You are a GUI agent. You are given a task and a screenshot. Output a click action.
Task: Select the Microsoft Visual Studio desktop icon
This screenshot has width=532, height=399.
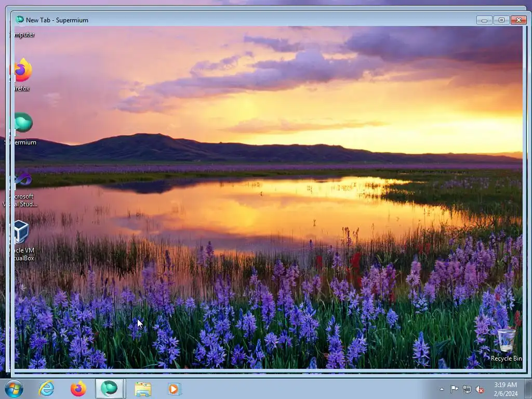pos(21,190)
